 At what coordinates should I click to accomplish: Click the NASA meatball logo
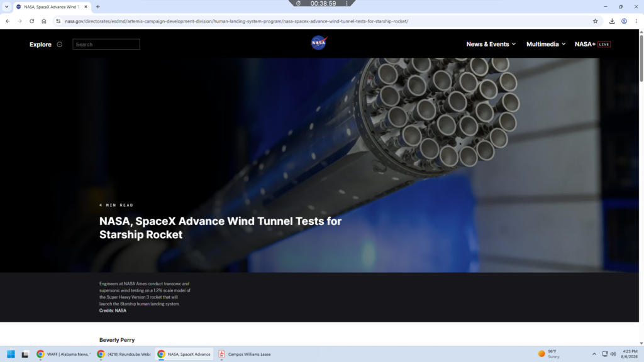coord(319,43)
